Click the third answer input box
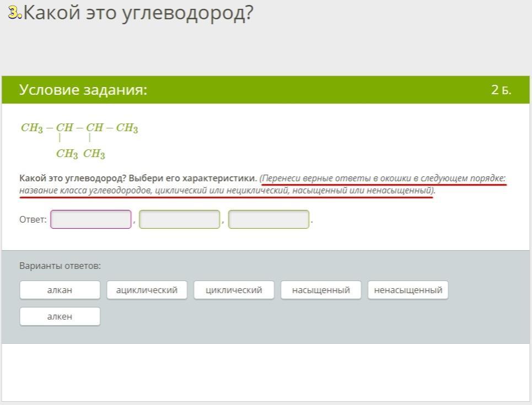 point(268,219)
